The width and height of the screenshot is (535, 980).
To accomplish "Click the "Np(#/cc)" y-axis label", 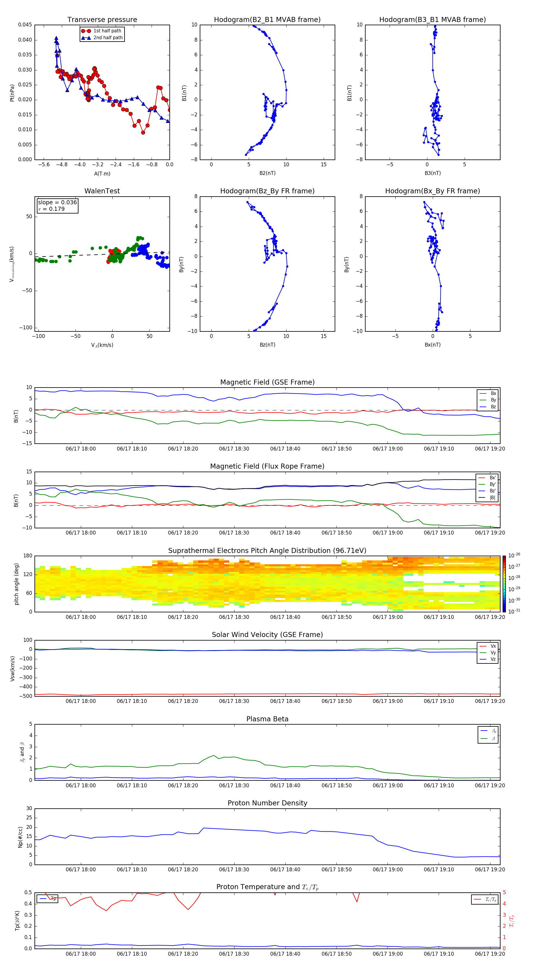I will click(20, 837).
